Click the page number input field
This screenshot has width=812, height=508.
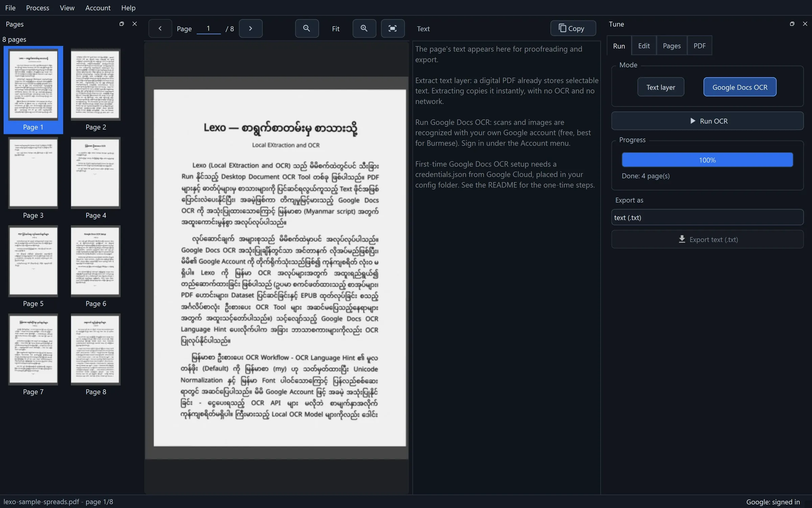[209, 28]
